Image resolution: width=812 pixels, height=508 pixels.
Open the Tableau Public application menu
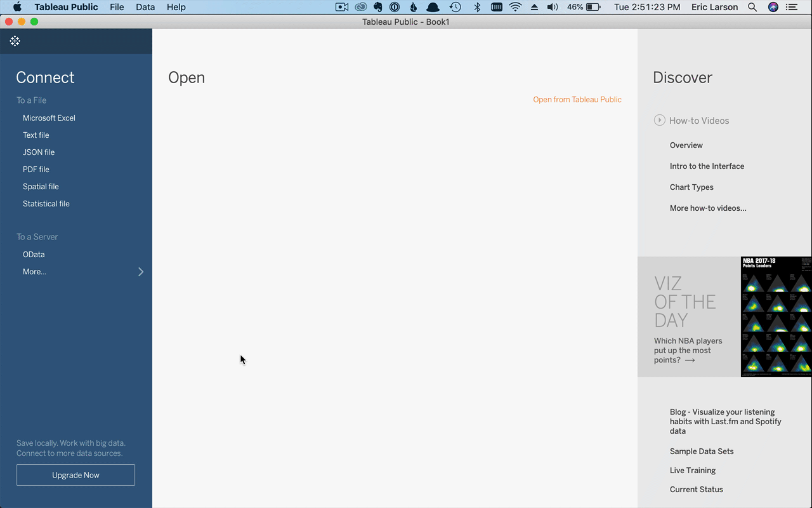tap(66, 7)
